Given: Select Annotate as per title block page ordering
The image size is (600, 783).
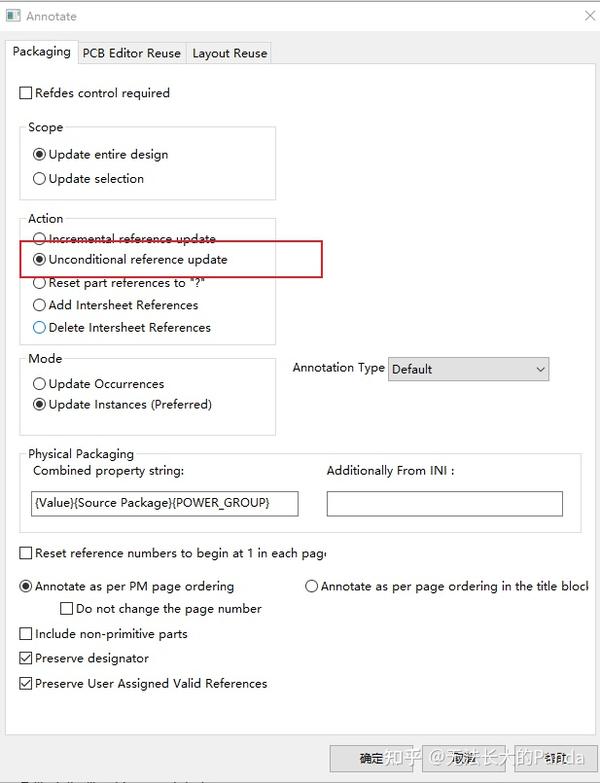Looking at the screenshot, I should click(312, 586).
